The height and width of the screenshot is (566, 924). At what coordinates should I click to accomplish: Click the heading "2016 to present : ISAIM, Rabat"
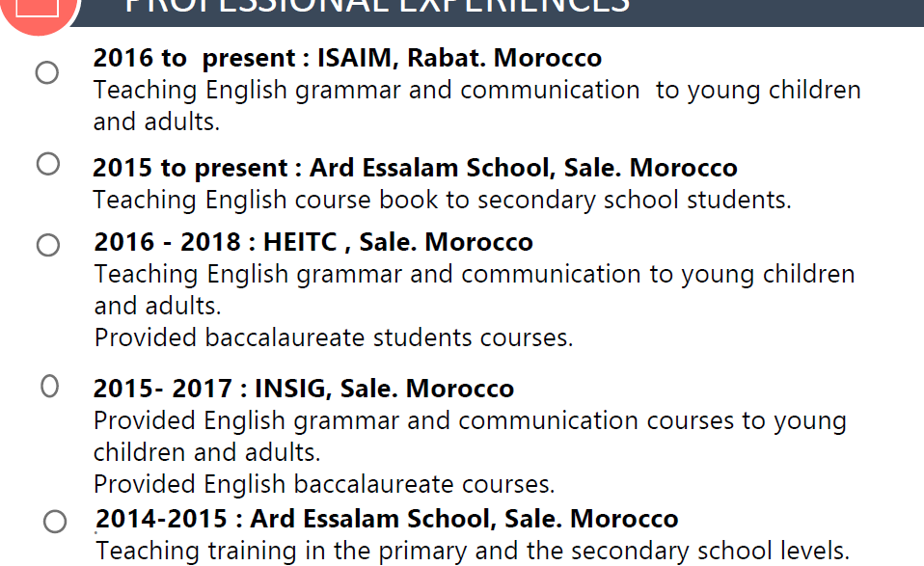[x=347, y=58]
